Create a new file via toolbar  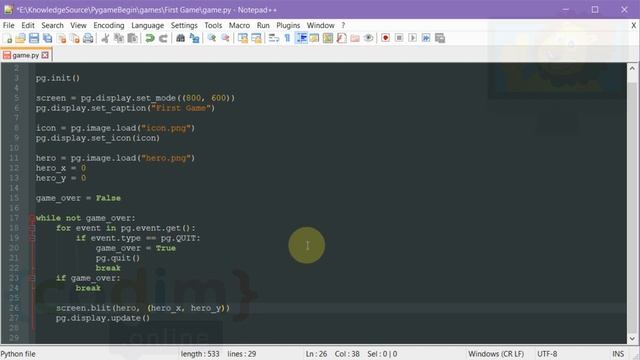coord(7,38)
